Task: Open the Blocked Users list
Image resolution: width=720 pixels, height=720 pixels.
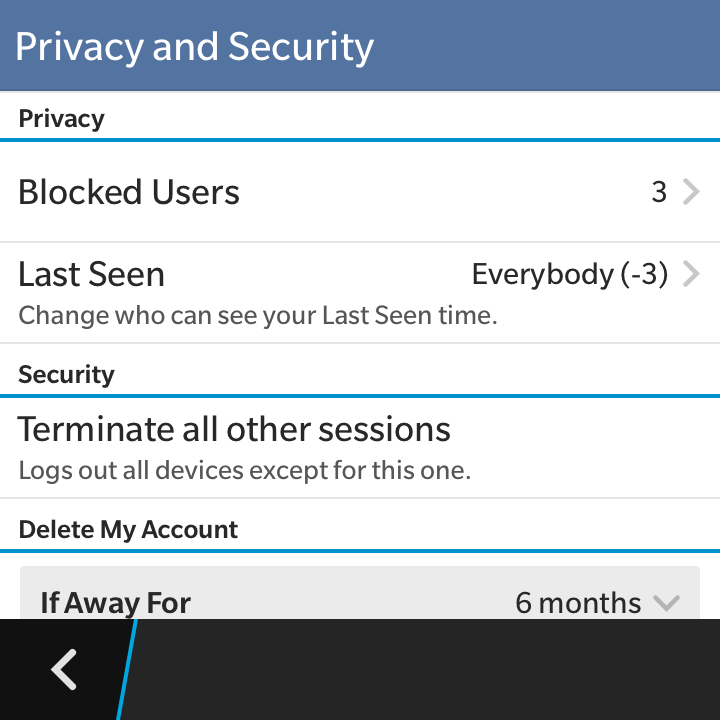Action: click(130, 192)
